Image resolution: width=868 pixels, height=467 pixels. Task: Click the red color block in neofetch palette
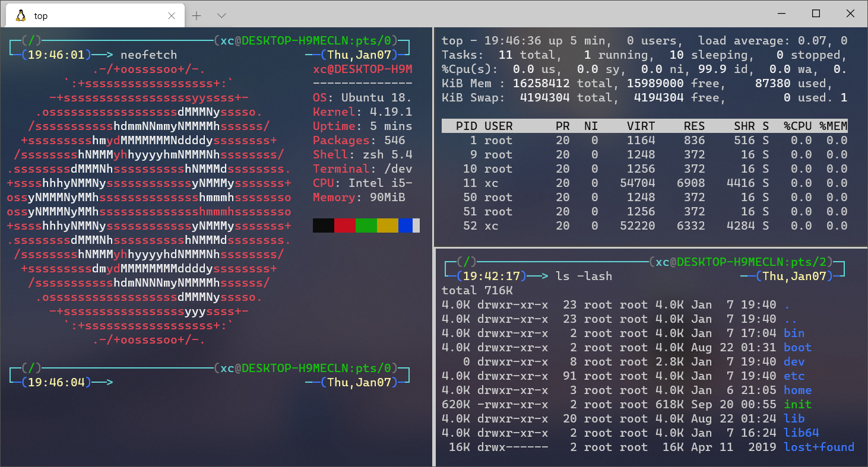(345, 225)
